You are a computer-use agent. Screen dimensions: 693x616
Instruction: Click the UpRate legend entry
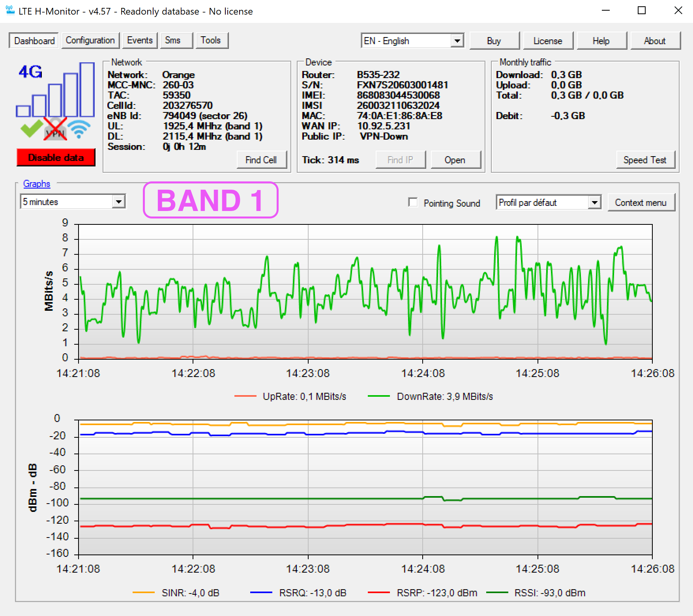point(290,396)
